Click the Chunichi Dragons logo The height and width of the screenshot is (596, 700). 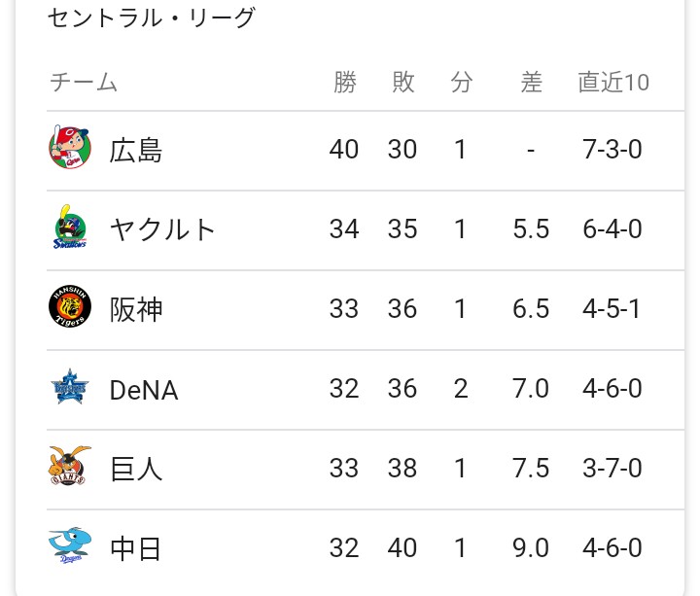(70, 545)
